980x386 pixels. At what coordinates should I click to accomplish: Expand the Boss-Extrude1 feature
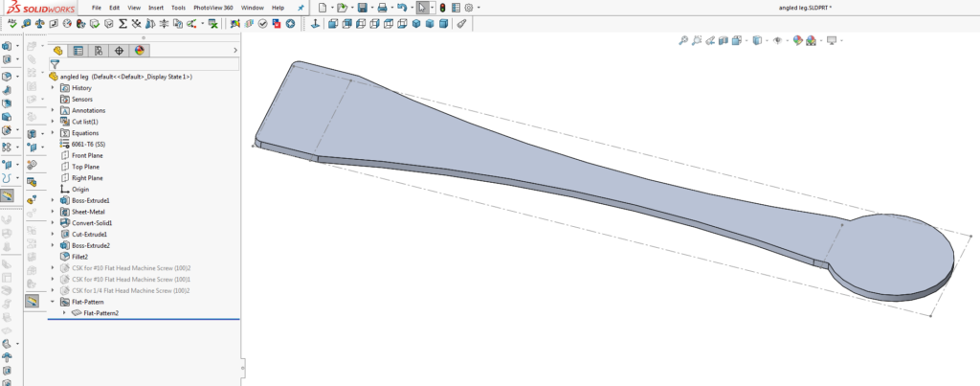click(x=54, y=200)
